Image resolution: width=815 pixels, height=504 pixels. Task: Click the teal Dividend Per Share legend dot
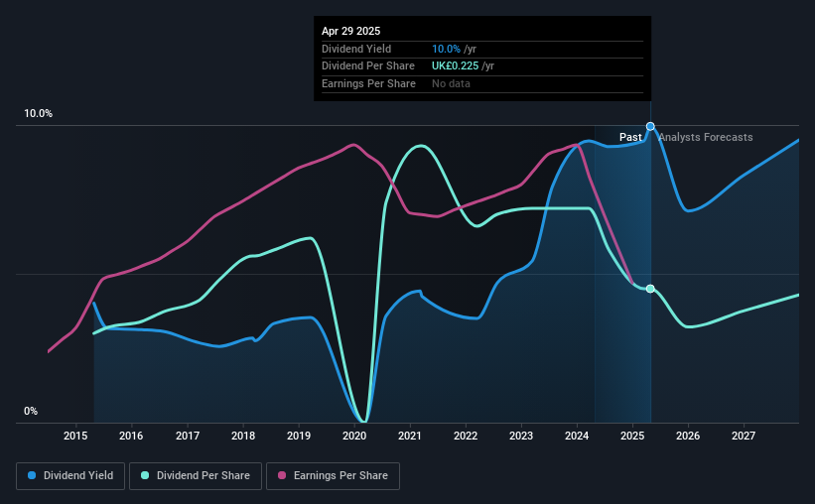(145, 475)
